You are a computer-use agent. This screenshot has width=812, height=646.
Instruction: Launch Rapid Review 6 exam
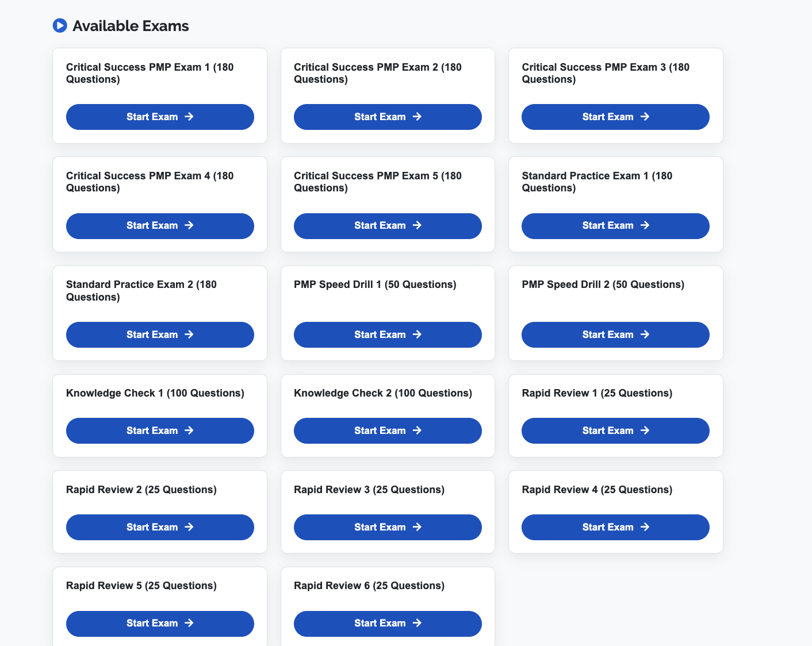(x=388, y=624)
